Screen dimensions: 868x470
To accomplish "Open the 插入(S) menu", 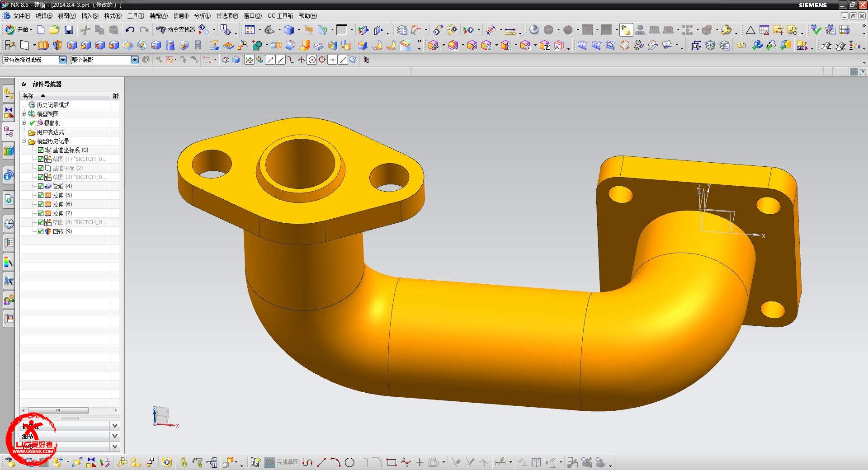I will (90, 16).
